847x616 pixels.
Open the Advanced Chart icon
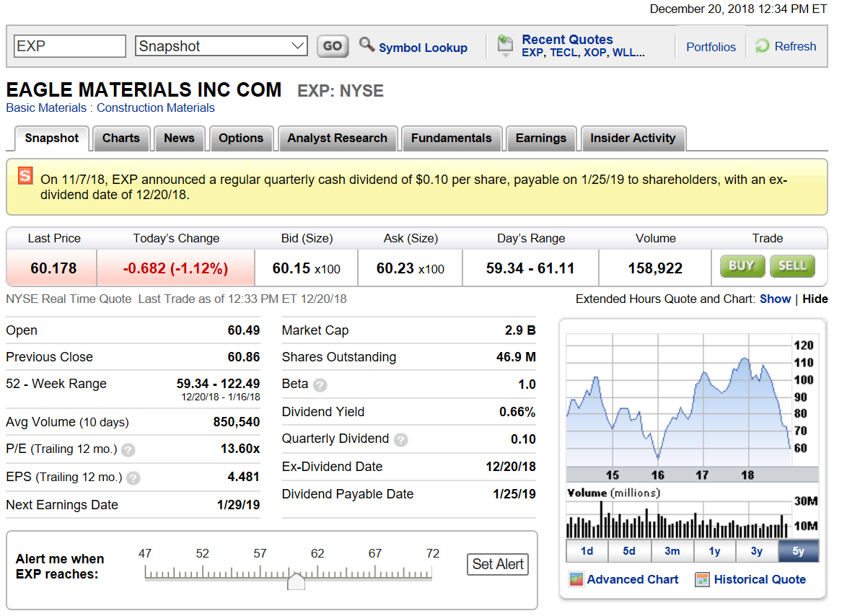[x=576, y=579]
